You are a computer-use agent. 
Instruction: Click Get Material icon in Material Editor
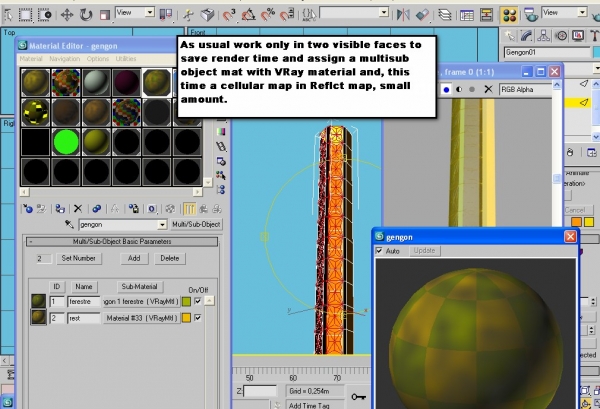pyautogui.click(x=28, y=209)
